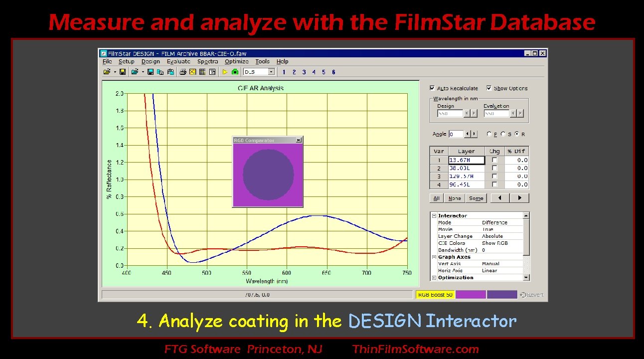
Task: Toggle the Show Options checkbox
Action: [x=489, y=88]
